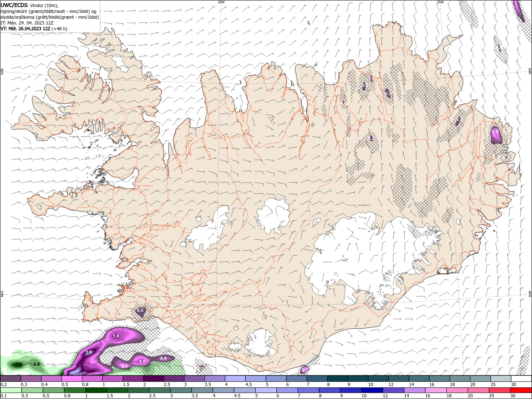
Task: Click the 'slydda/snjókoma (grátt/bleikt/grænt' description line
Action: coord(49,17)
